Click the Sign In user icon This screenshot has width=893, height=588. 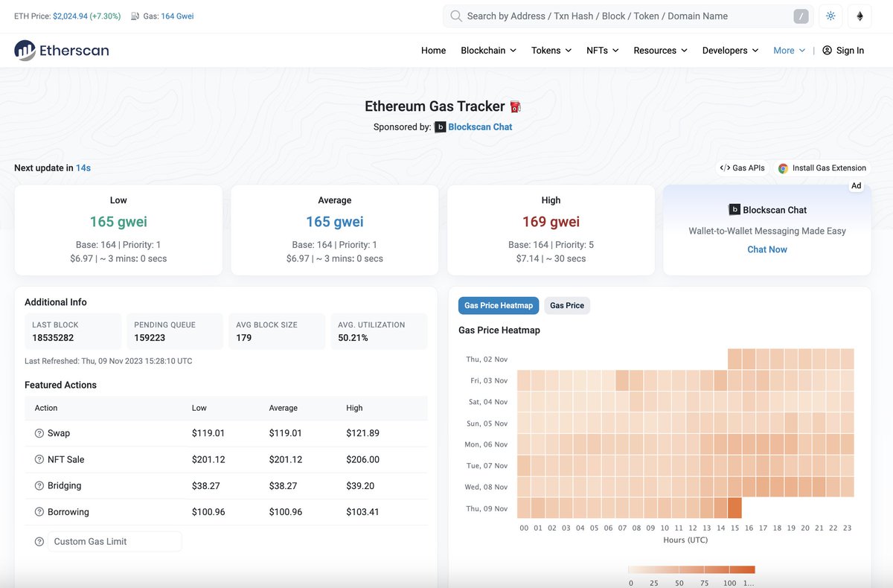point(827,51)
